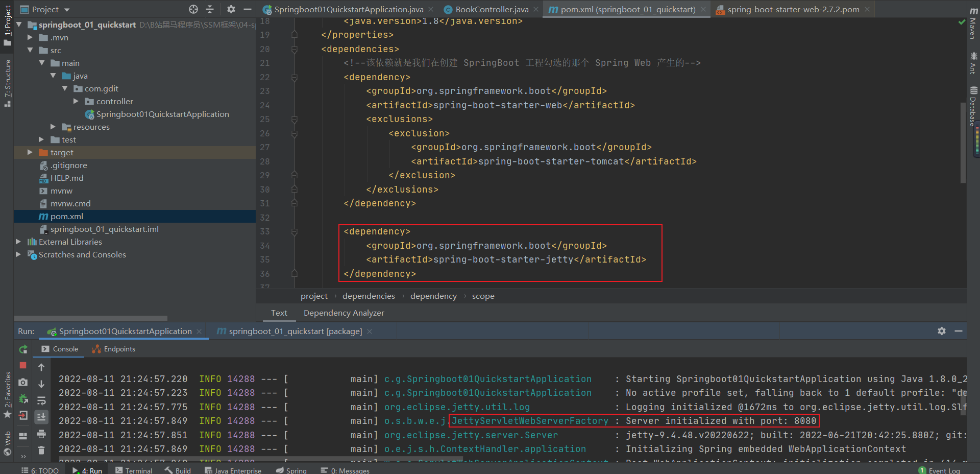Stop the running Spring Boot application
Image resolution: width=980 pixels, height=474 pixels.
tap(23, 366)
